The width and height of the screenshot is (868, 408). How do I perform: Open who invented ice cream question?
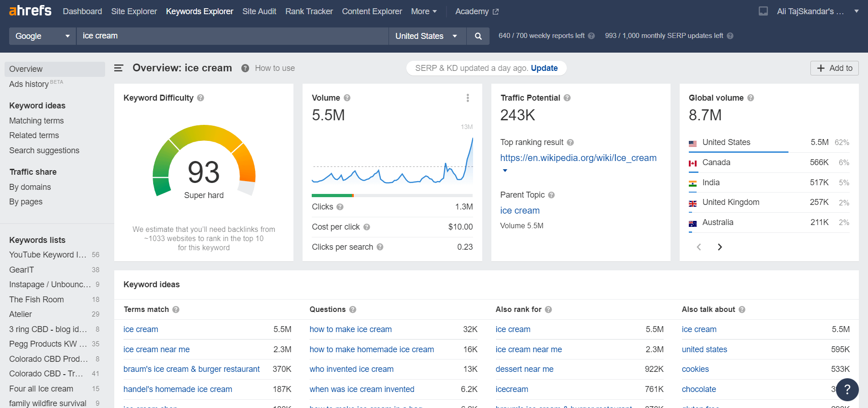click(351, 369)
